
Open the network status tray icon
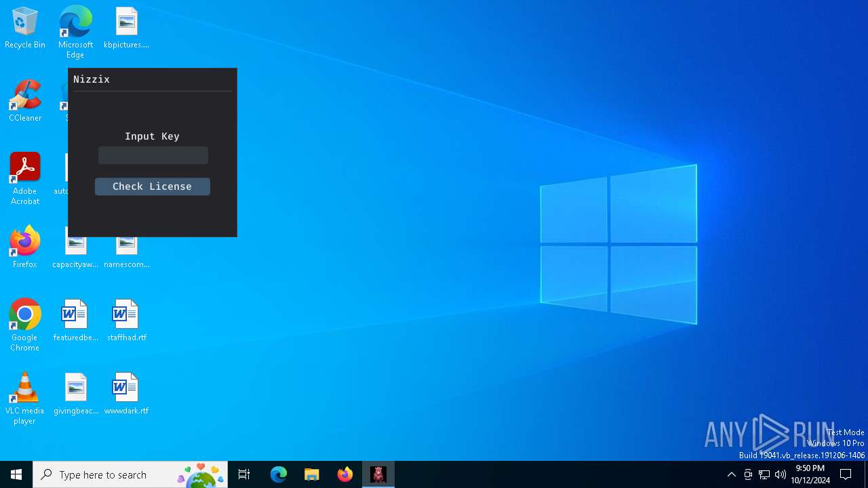pos(764,474)
